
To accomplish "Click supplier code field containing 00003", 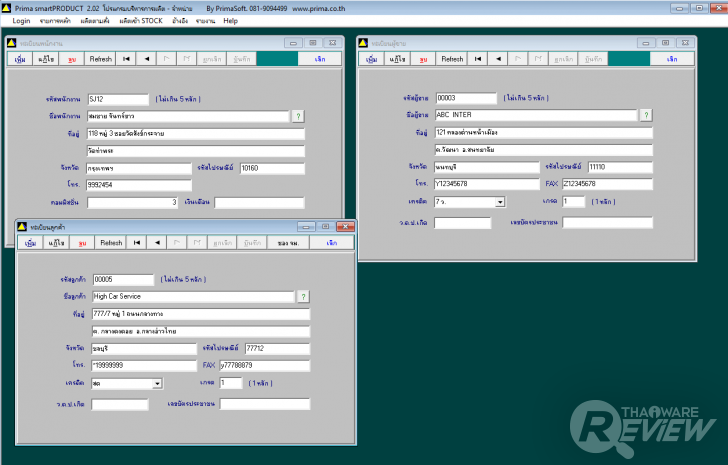I will click(x=466, y=98).
